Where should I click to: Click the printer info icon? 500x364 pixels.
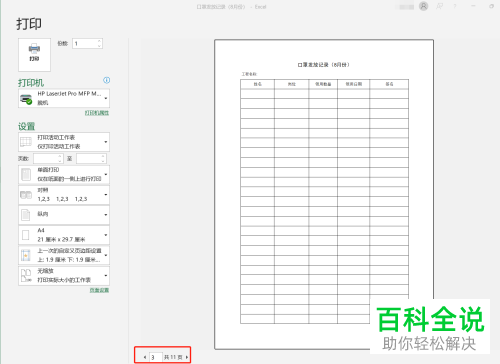[107, 80]
